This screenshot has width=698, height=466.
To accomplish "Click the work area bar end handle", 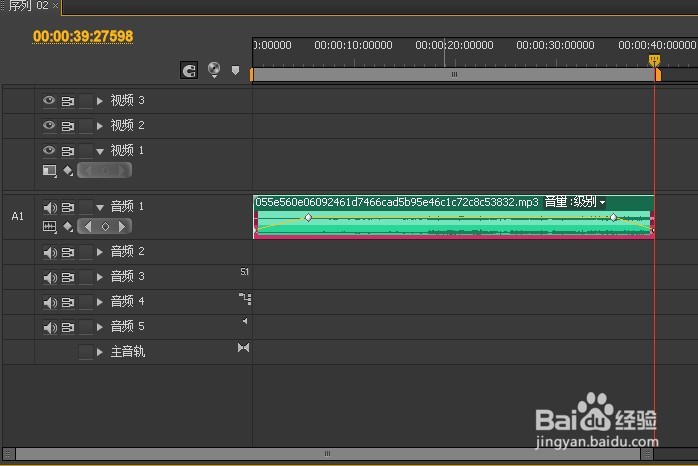I will [x=657, y=74].
